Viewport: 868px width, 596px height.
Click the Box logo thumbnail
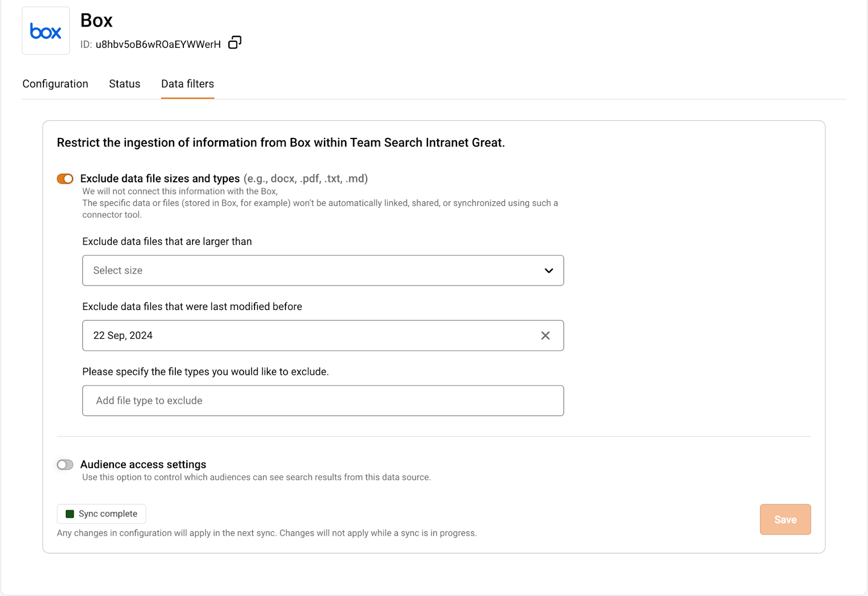[46, 31]
